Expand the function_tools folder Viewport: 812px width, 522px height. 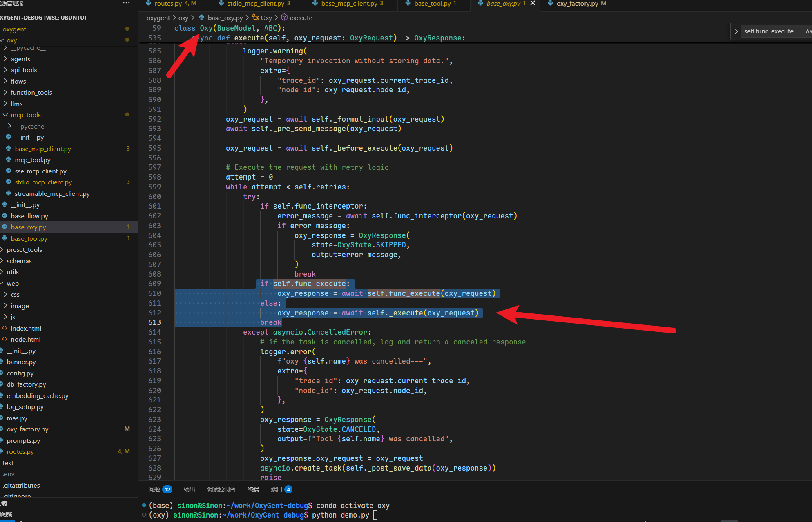click(x=31, y=93)
